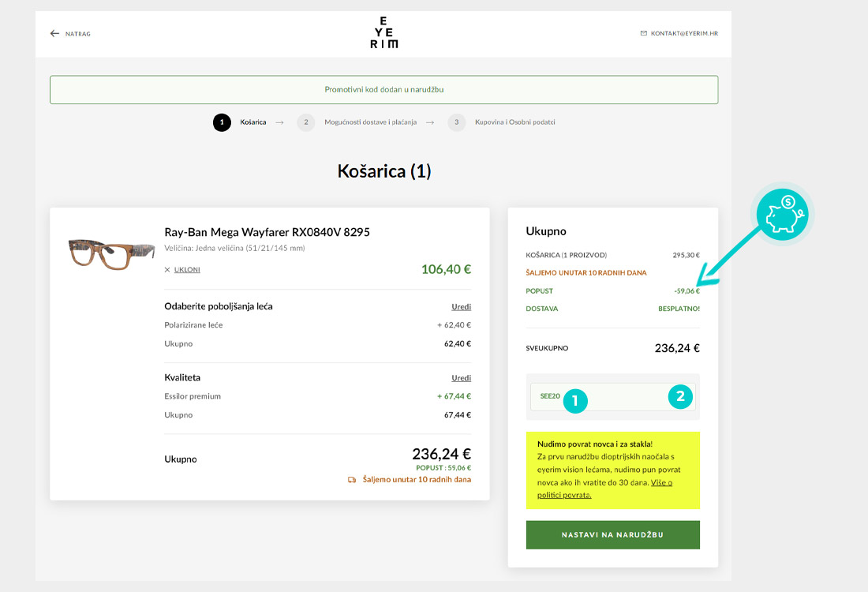Click the 'Promotivni kod dodan u narudžbu' notice
This screenshot has height=592, width=868.
click(384, 90)
